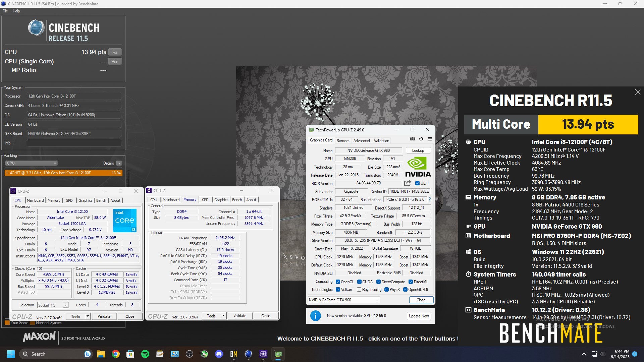
Task: Toggle the DirectML checkbox
Action: pos(411,282)
